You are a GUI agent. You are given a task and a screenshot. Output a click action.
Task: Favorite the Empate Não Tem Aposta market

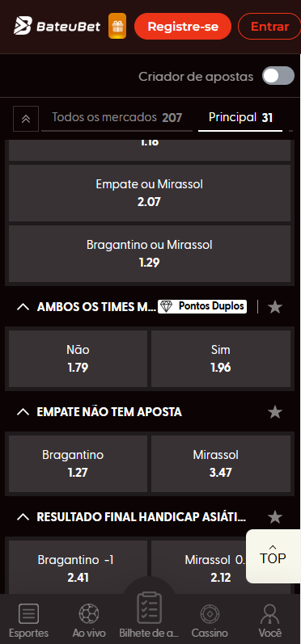click(x=274, y=412)
